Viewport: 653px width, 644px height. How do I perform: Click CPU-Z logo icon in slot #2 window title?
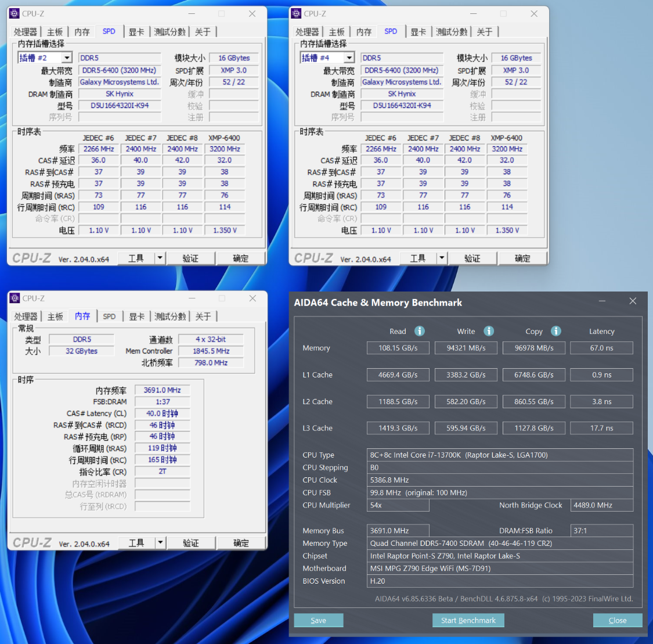point(14,13)
